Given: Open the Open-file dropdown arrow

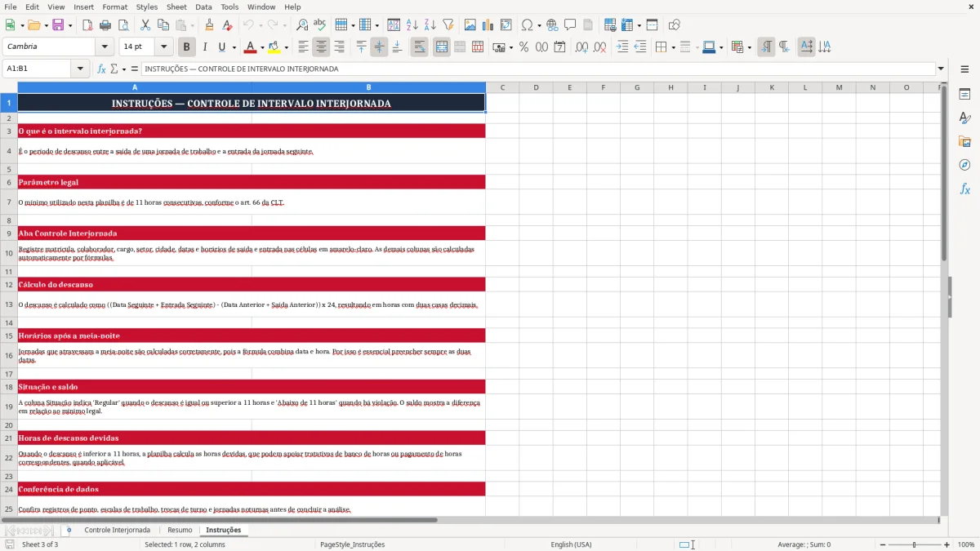Looking at the screenshot, I should point(46,25).
